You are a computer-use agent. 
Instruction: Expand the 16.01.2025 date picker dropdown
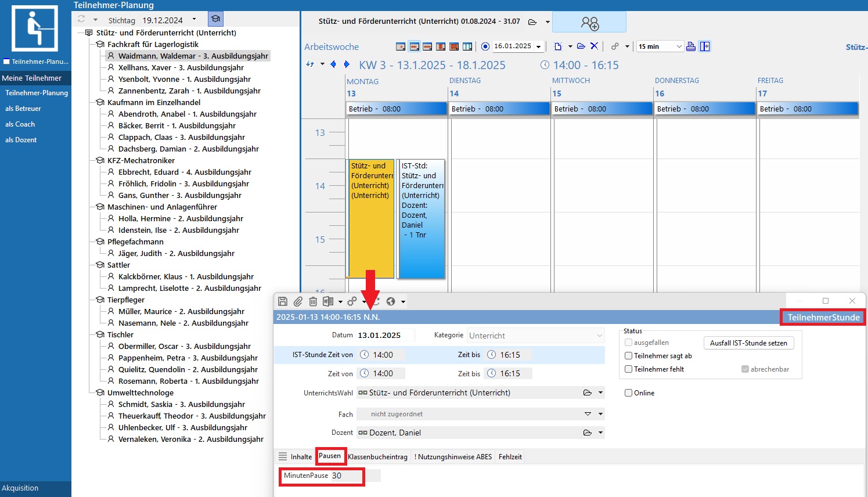[539, 46]
